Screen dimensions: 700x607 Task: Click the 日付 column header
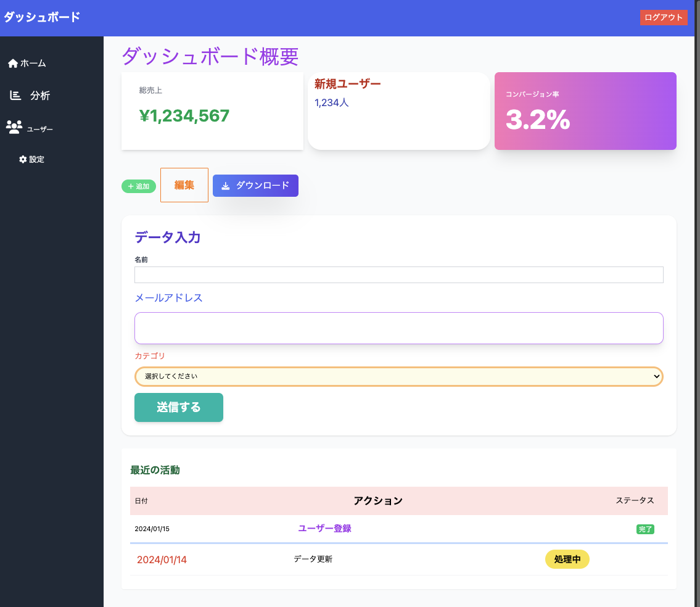(x=141, y=501)
